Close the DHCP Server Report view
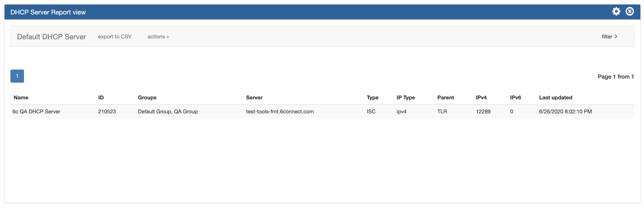This screenshot has width=644, height=210. [x=630, y=12]
